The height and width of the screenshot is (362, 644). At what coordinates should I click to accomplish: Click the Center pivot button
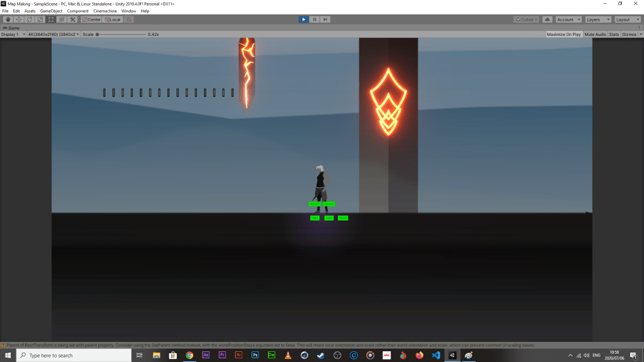pos(91,19)
